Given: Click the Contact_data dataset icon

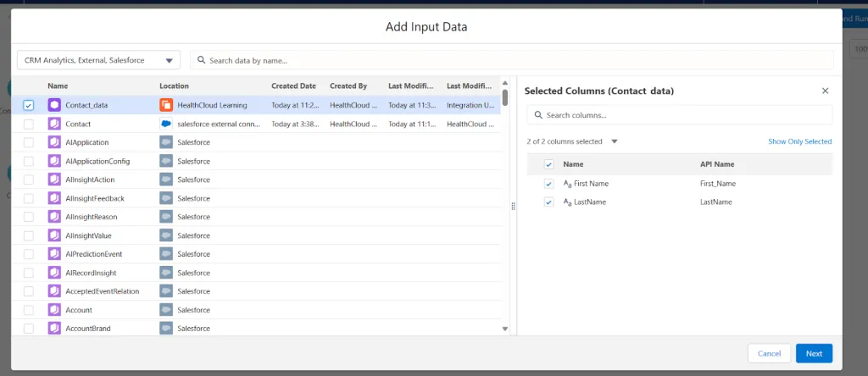Looking at the screenshot, I should click(x=54, y=105).
